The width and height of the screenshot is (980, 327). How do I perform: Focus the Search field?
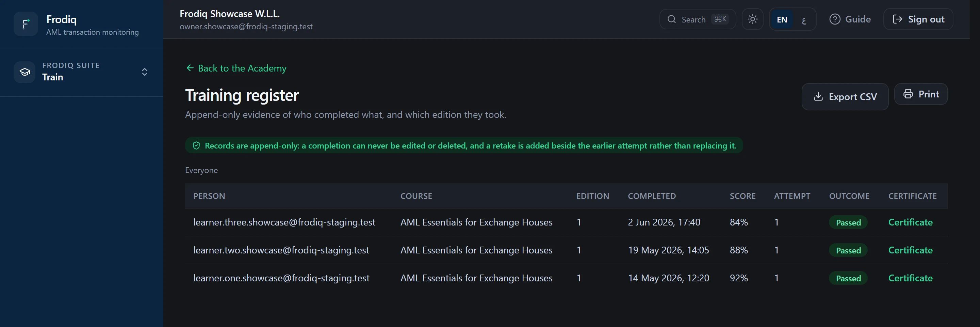pyautogui.click(x=697, y=19)
